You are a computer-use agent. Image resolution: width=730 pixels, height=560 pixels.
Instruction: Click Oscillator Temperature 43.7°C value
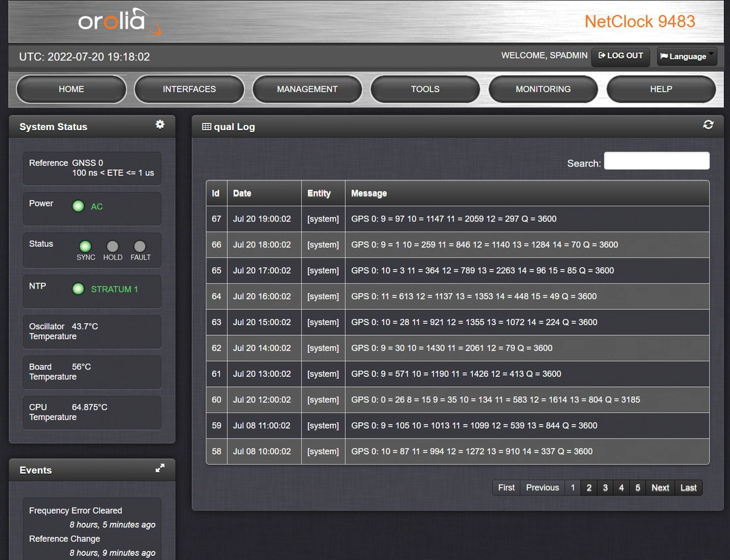[85, 326]
